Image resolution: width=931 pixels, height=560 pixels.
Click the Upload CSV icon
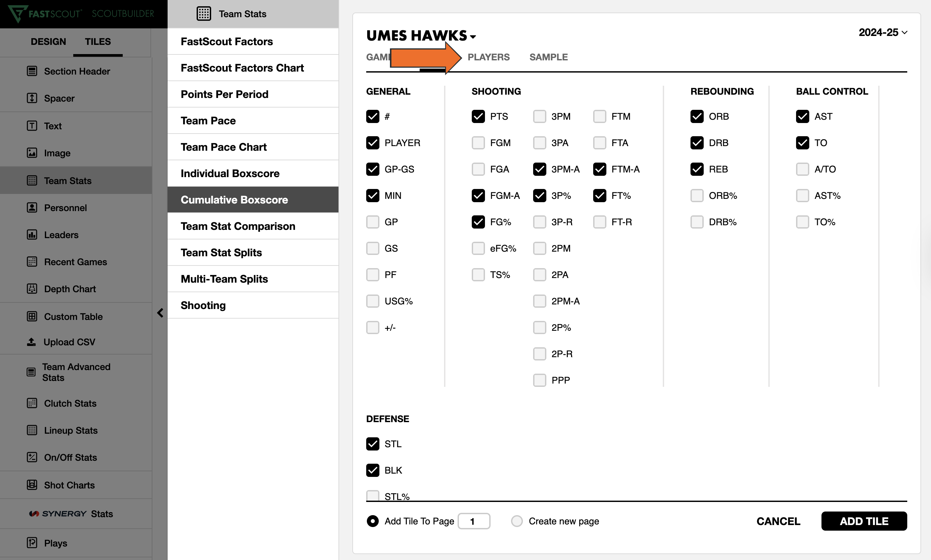pyautogui.click(x=32, y=342)
